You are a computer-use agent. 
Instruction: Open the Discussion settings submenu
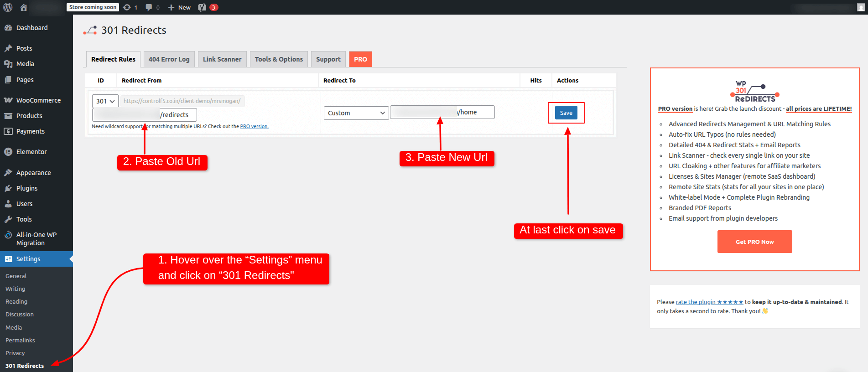20,314
